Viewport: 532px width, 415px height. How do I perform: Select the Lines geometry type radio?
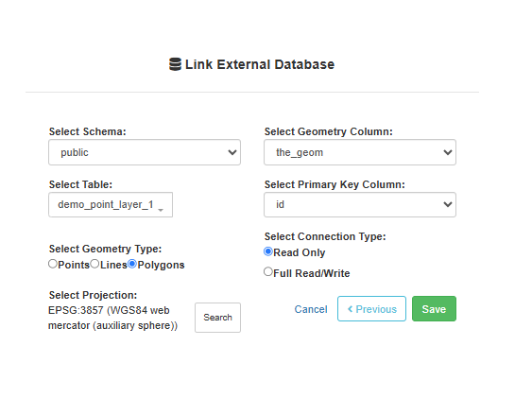pos(94,264)
